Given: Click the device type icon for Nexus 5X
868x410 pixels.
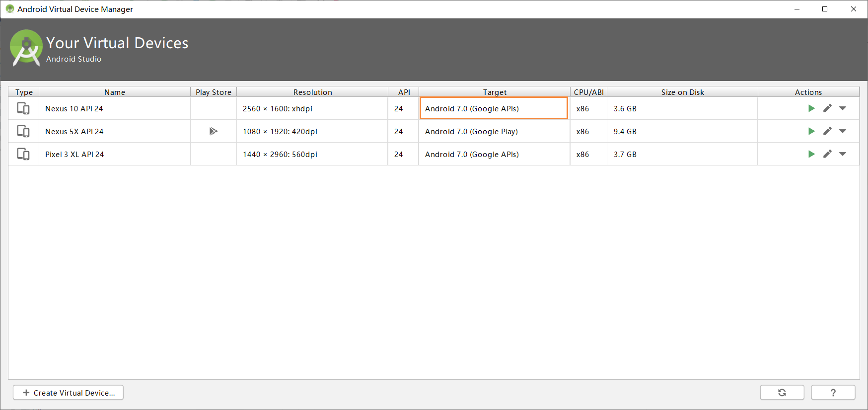Looking at the screenshot, I should [x=23, y=131].
